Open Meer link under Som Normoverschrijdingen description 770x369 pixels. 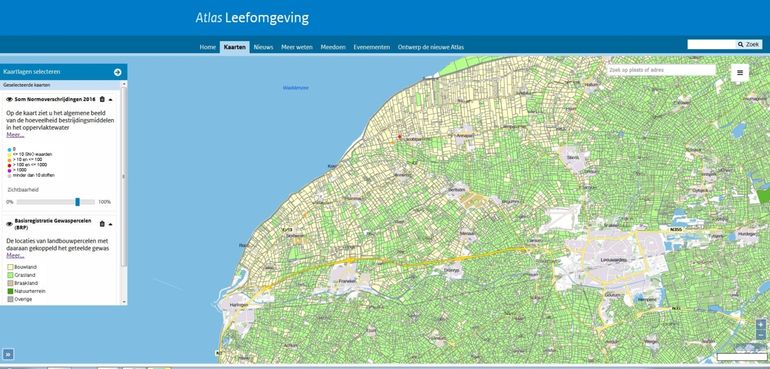click(x=15, y=135)
